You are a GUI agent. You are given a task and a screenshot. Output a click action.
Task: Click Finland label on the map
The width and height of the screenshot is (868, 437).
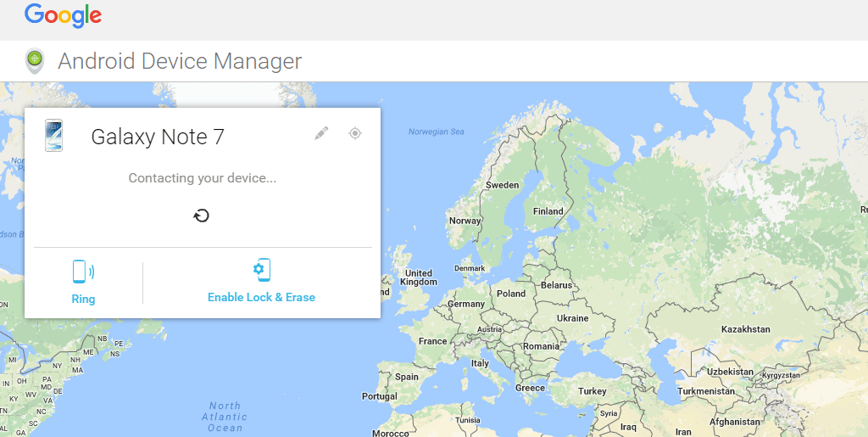pos(548,211)
